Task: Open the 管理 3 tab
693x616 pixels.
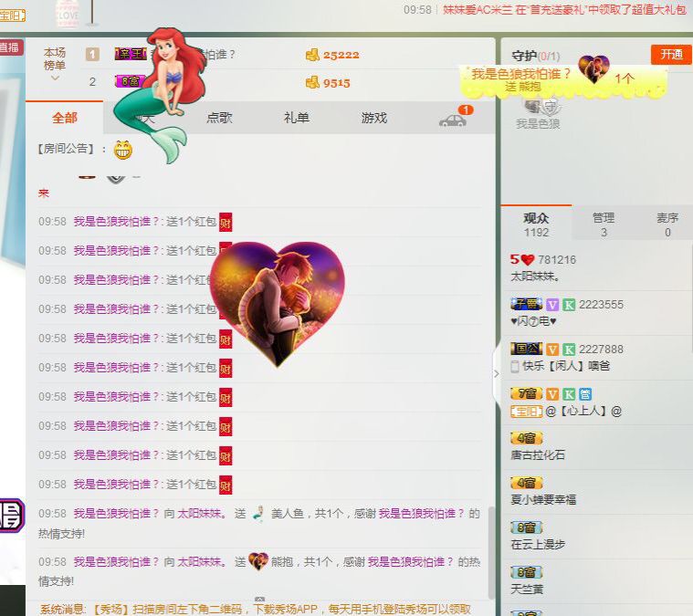Action: tap(604, 224)
